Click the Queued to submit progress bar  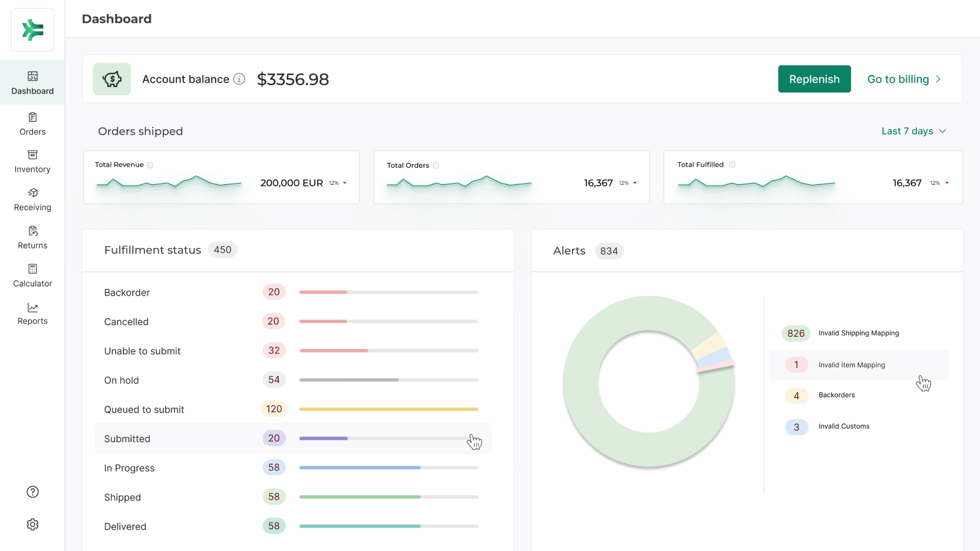pos(388,409)
